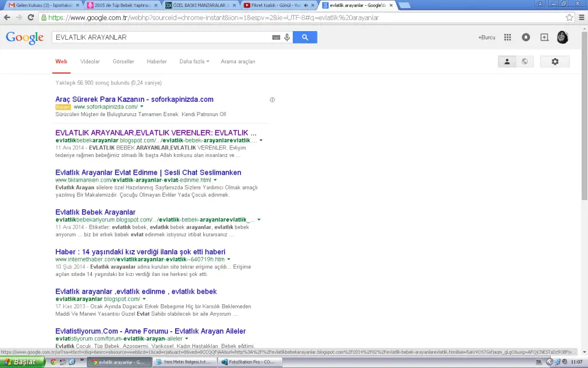Click the ad info icon beside the sponsored result
The image size is (588, 368).
pos(272,99)
